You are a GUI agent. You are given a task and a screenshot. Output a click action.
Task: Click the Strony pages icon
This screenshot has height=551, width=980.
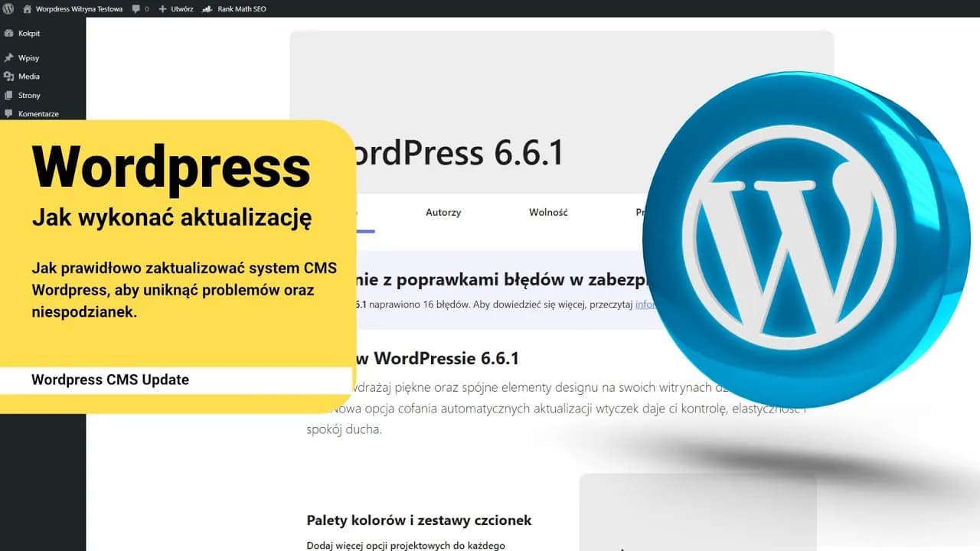click(x=8, y=96)
